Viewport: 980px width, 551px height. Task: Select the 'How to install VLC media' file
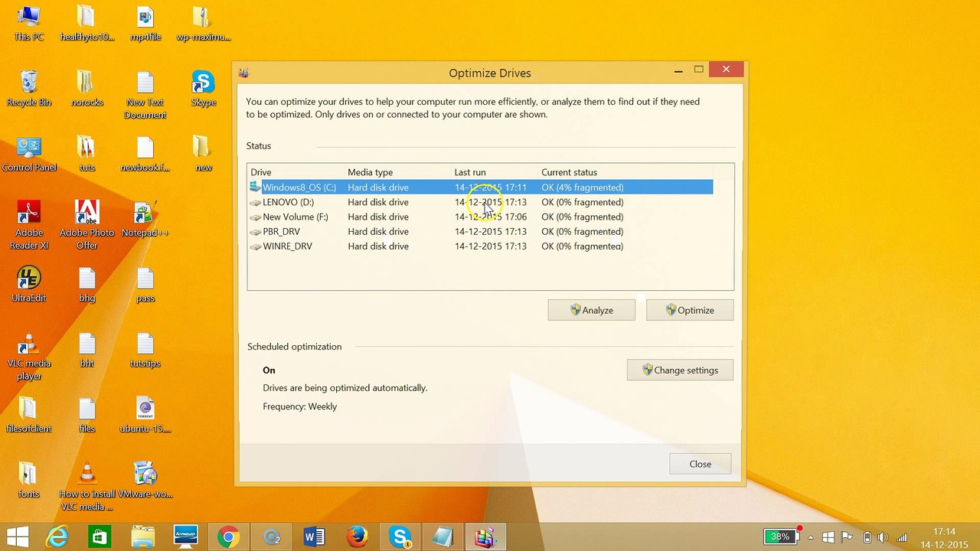87,487
